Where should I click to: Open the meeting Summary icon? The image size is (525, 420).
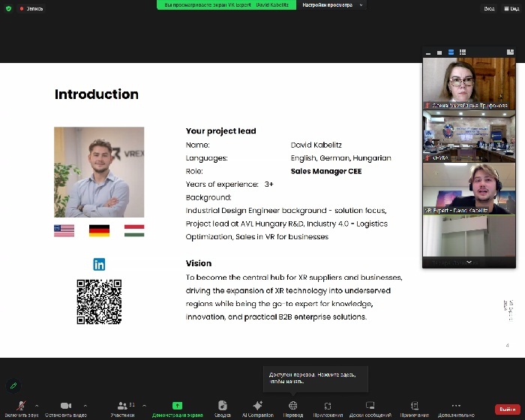pyautogui.click(x=223, y=405)
